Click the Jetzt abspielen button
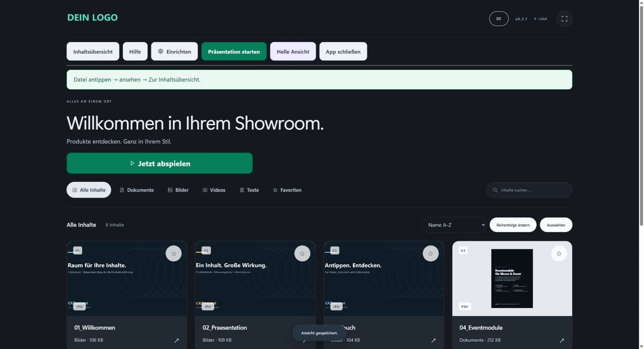 [160, 163]
